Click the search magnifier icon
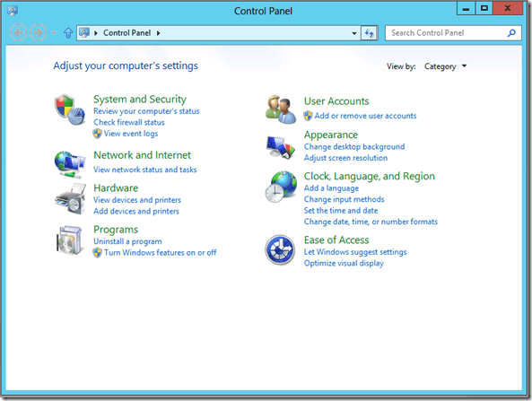This screenshot has height=401, width=532. pyautogui.click(x=511, y=33)
